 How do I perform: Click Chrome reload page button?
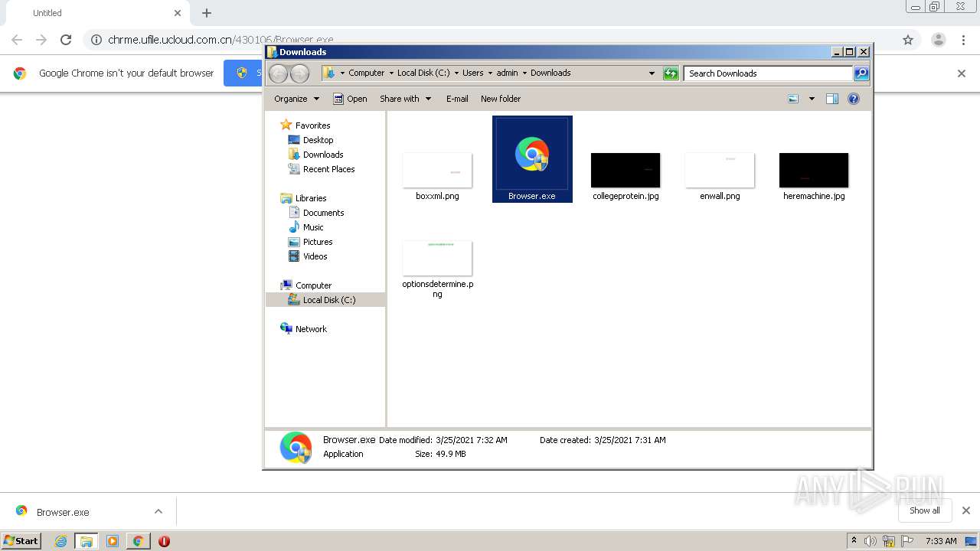(x=66, y=40)
